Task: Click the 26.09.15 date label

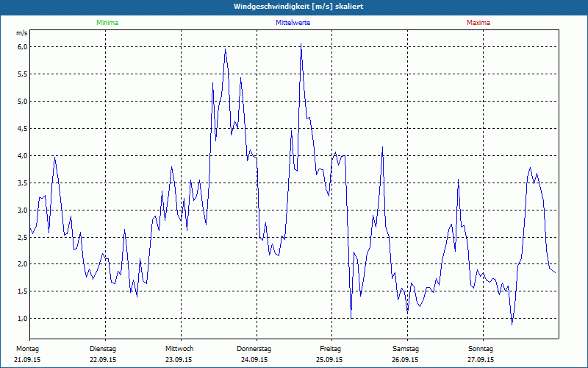Action: tap(405, 360)
